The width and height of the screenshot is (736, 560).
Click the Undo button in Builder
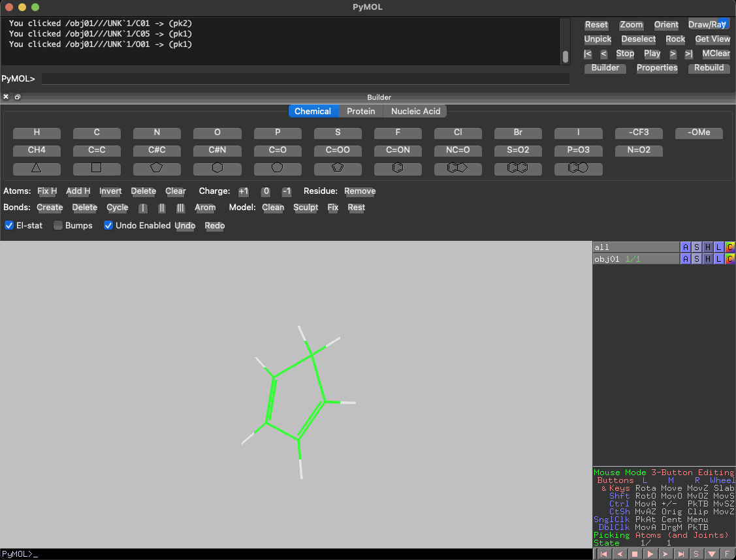(185, 226)
